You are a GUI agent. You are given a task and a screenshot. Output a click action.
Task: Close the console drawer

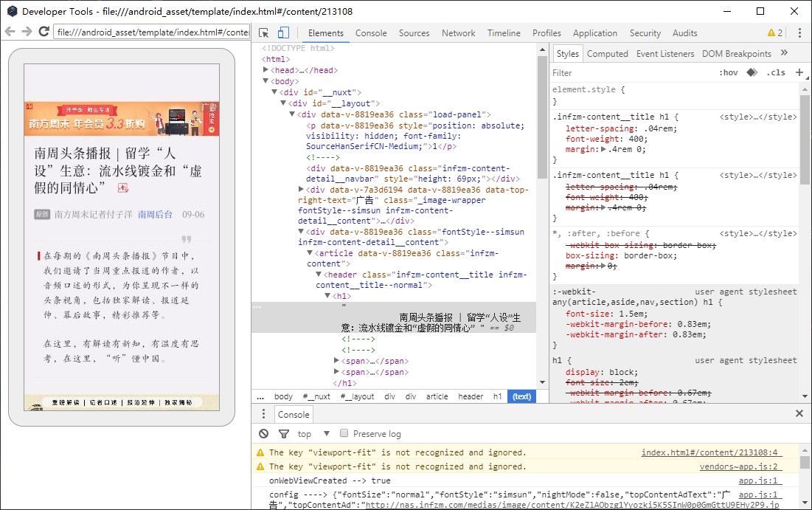(799, 413)
